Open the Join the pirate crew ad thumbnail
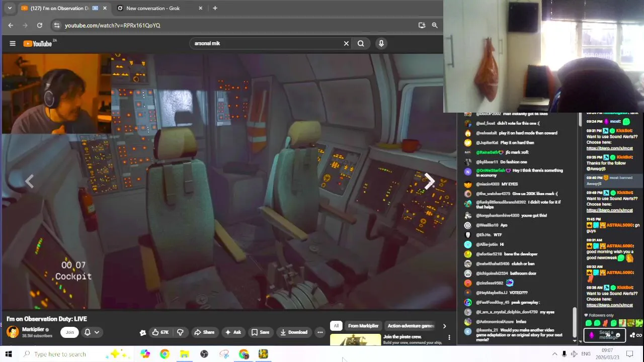 coord(355,340)
